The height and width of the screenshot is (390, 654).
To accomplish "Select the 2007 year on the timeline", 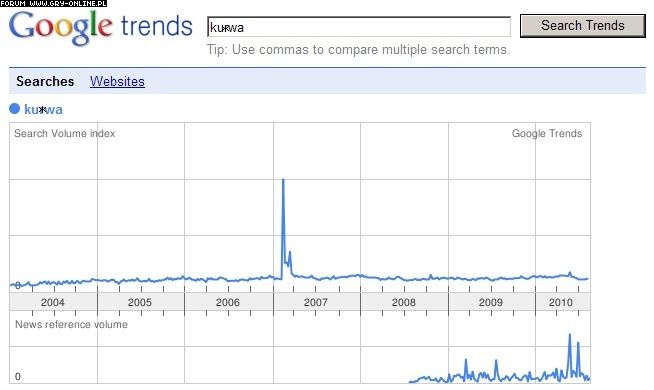I will (316, 302).
